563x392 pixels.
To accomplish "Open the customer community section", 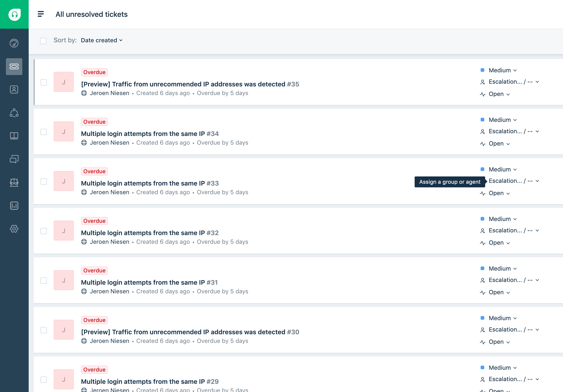I will [14, 113].
